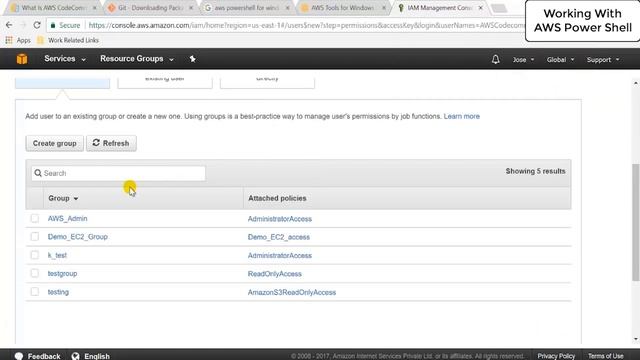The width and height of the screenshot is (640, 360).
Task: Check the Demo_EC2_Group checkbox
Action: [x=35, y=237]
